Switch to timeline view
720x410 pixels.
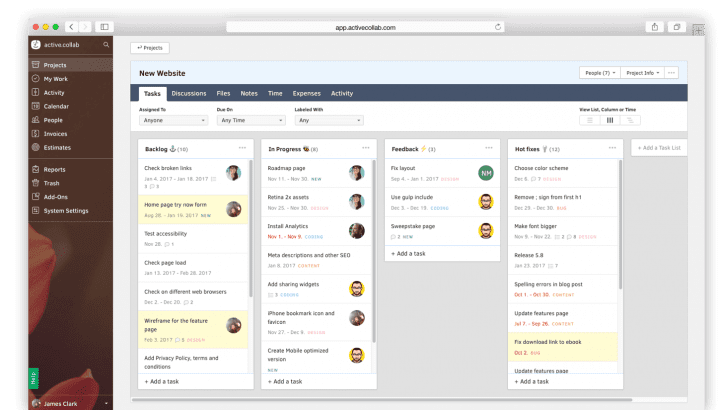[629, 120]
